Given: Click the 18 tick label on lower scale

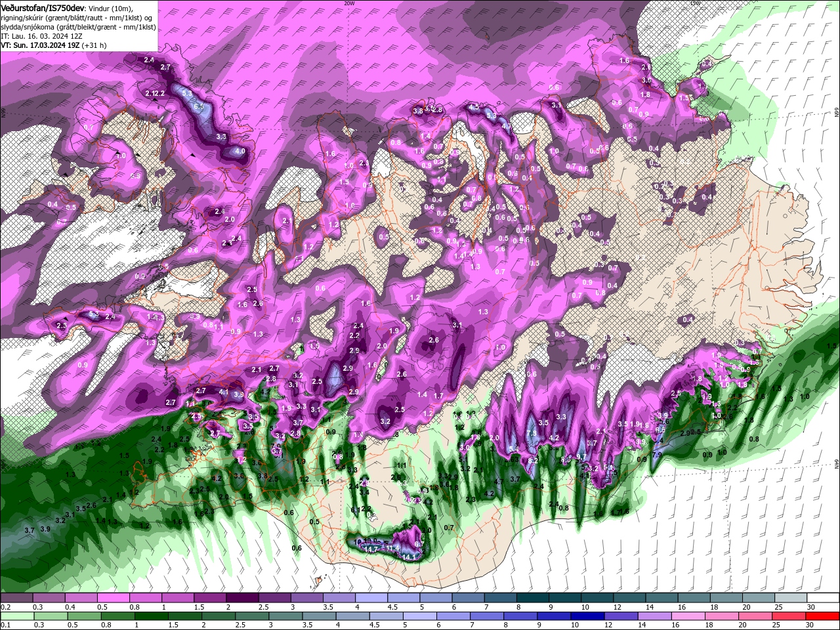Looking at the screenshot, I should (x=709, y=625).
